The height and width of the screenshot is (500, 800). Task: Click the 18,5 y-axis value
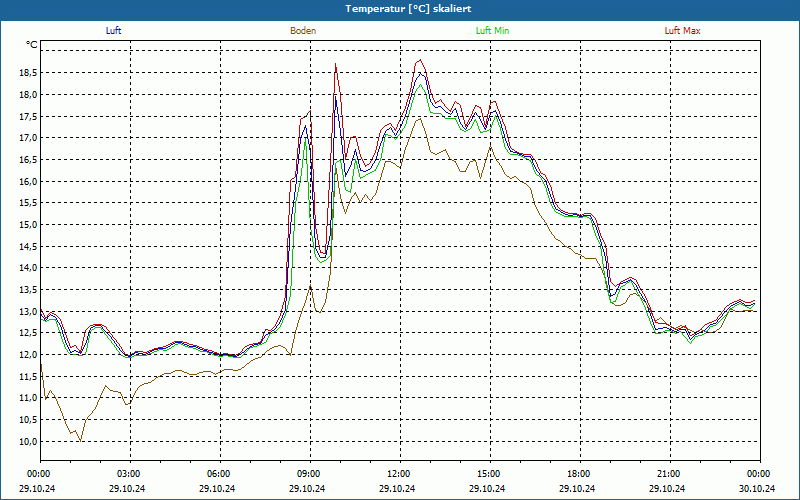coord(28,73)
